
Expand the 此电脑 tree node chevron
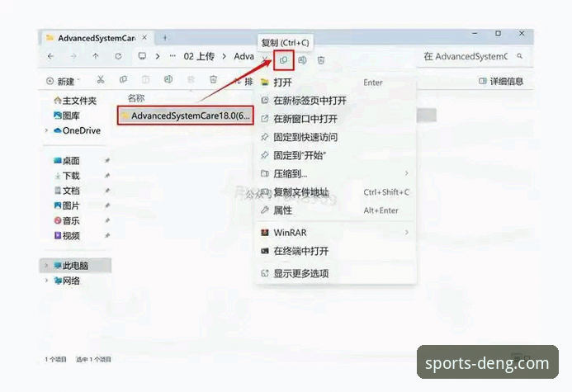click(x=46, y=266)
